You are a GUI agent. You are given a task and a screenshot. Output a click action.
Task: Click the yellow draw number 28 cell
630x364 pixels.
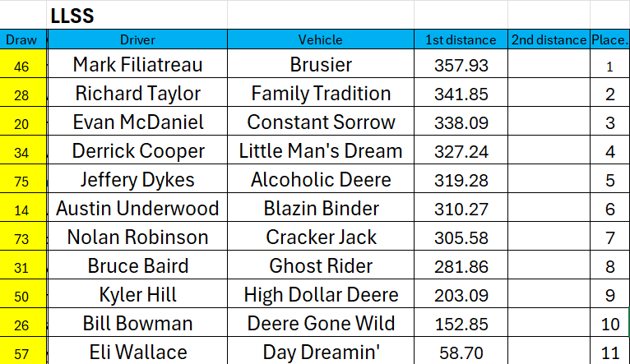[21, 94]
